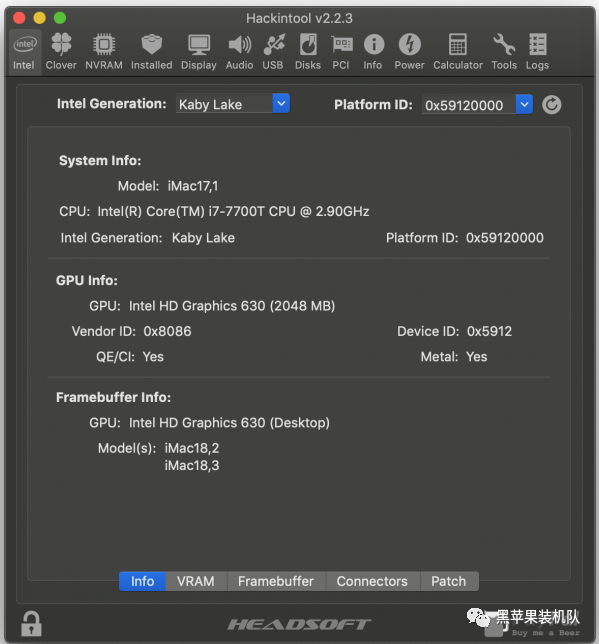Image resolution: width=599 pixels, height=644 pixels.
Task: Open the Calculator toolbar section
Action: (458, 52)
